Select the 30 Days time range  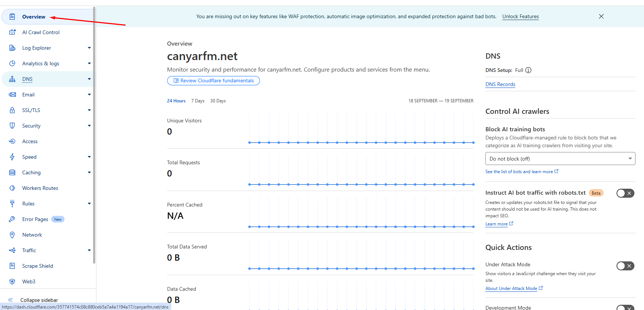click(x=218, y=101)
